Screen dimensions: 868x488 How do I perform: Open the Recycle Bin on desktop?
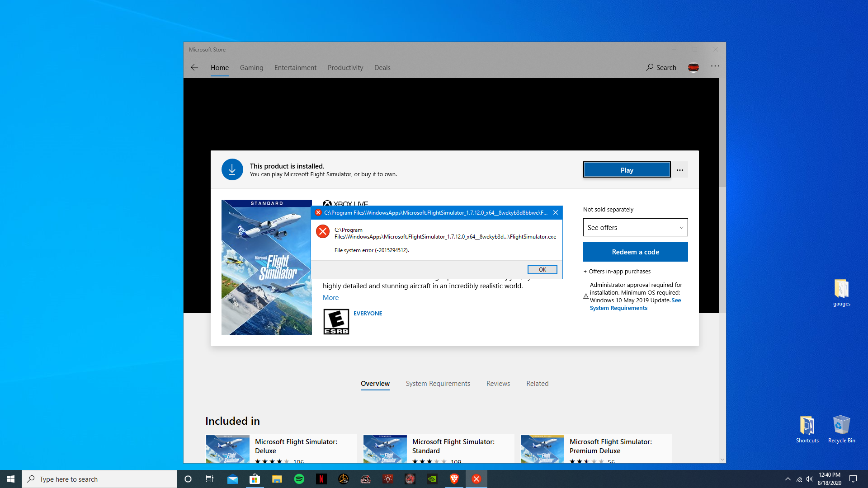[x=841, y=430]
